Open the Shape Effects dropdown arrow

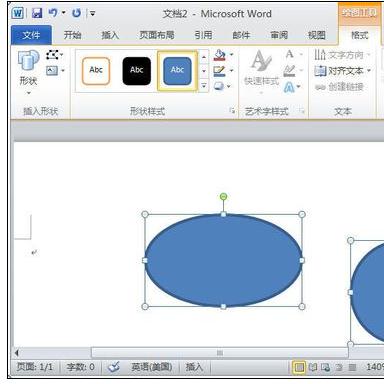[x=229, y=86]
